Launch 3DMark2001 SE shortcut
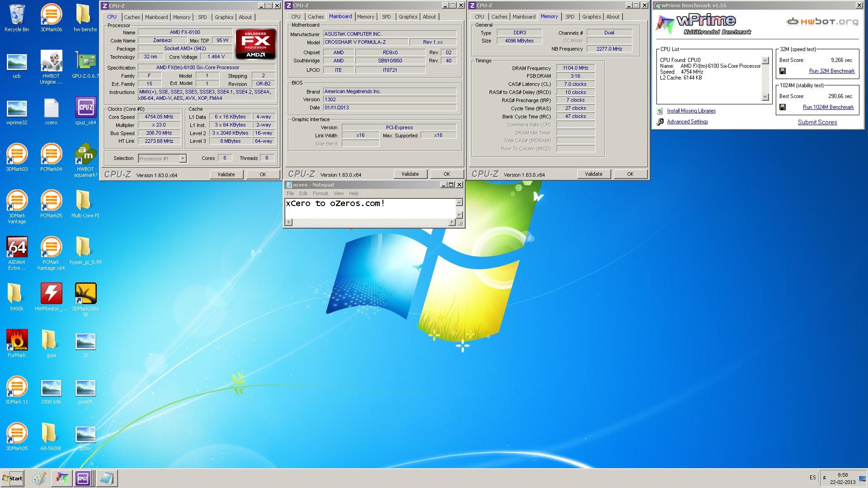868x488 pixels. tap(85, 300)
